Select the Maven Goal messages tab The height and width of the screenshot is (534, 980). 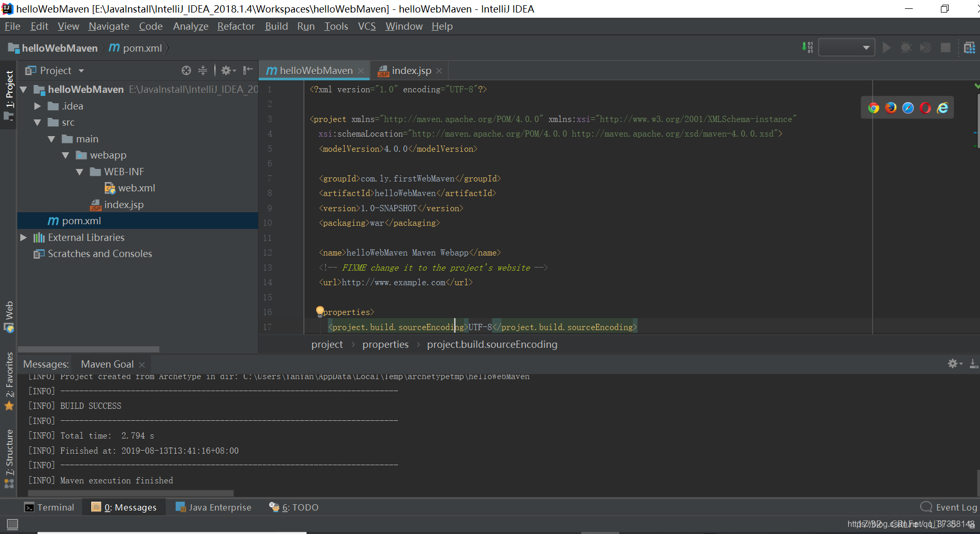coord(107,364)
